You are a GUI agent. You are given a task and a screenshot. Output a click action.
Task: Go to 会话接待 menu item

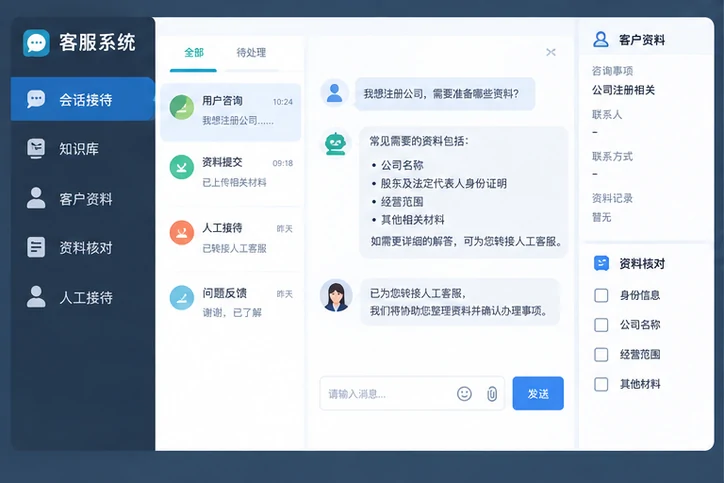(82, 99)
